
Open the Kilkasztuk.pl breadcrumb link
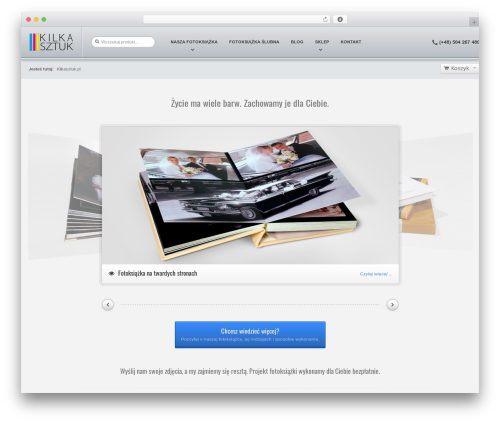point(69,69)
